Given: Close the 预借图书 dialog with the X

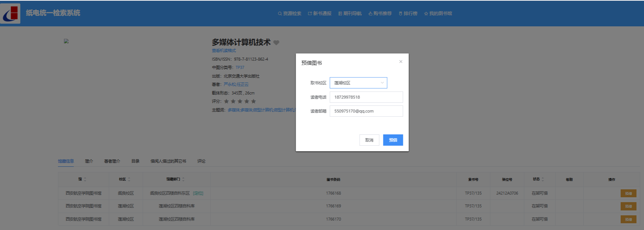Looking at the screenshot, I should 401,62.
